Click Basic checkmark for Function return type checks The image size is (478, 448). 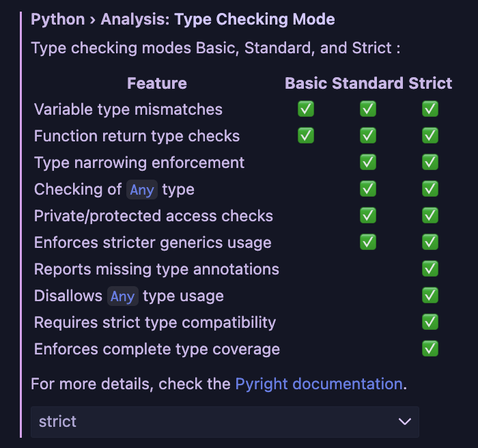point(306,136)
